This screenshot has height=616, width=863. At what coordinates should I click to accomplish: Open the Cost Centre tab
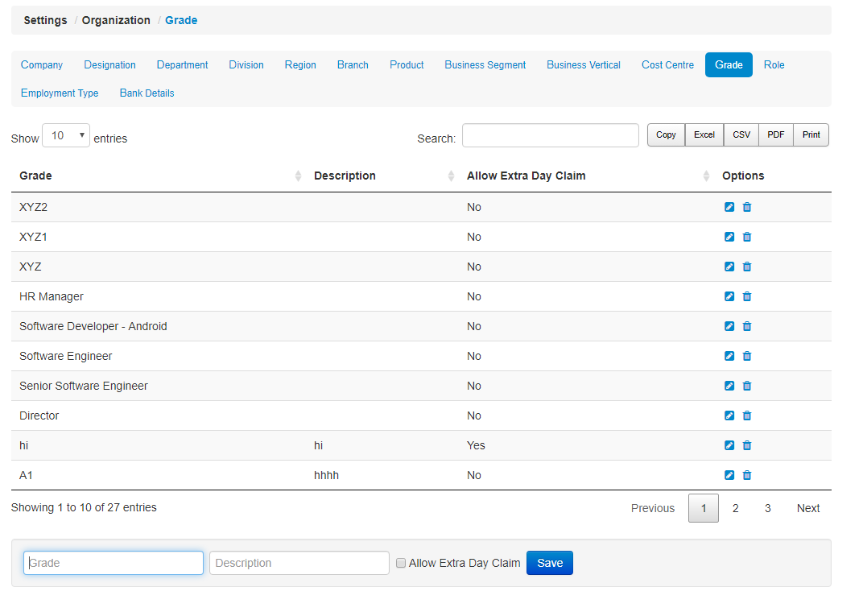pyautogui.click(x=667, y=65)
